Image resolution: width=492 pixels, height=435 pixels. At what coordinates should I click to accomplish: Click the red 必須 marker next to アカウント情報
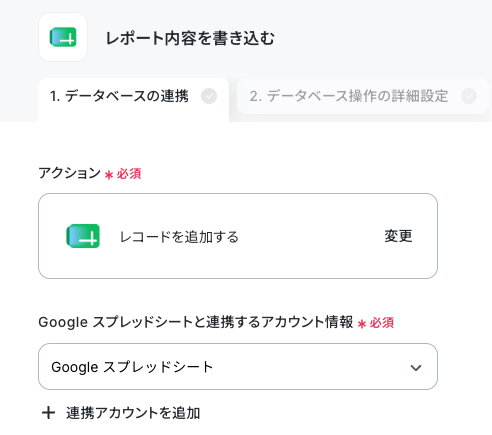pyautogui.click(x=382, y=323)
